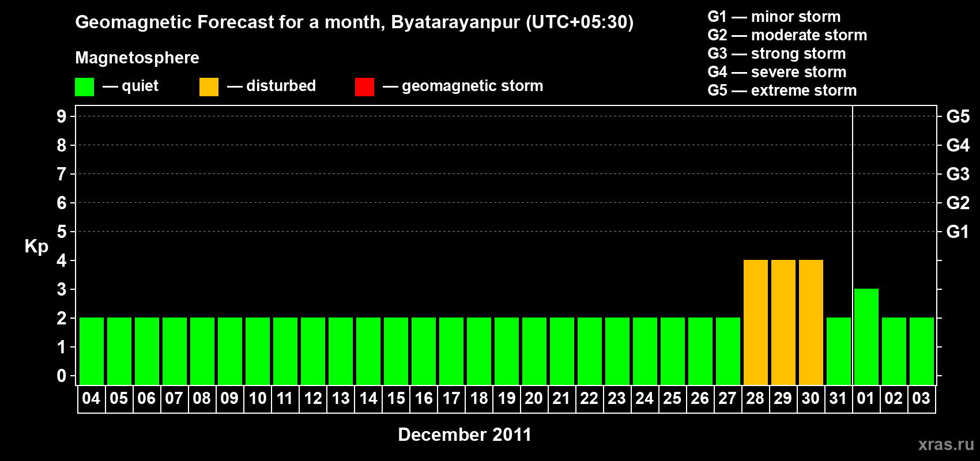Click date label 31 on the axis

point(838,399)
